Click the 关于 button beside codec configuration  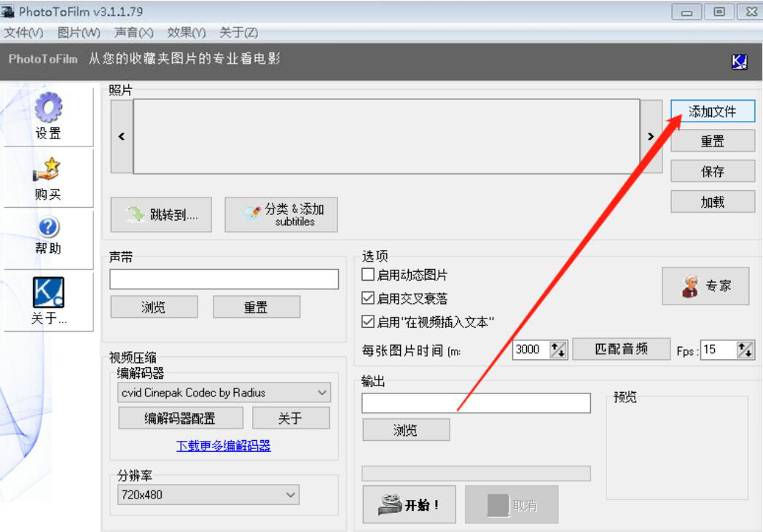point(291,418)
